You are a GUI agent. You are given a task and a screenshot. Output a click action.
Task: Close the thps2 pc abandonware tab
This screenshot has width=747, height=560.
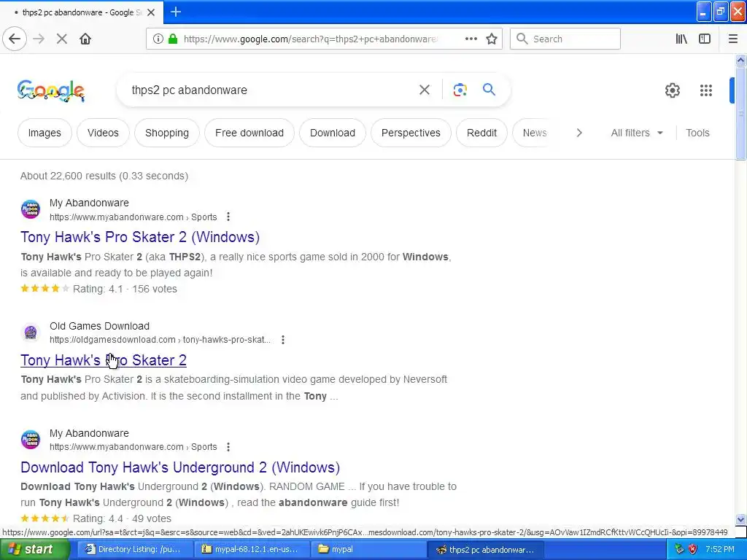(151, 12)
